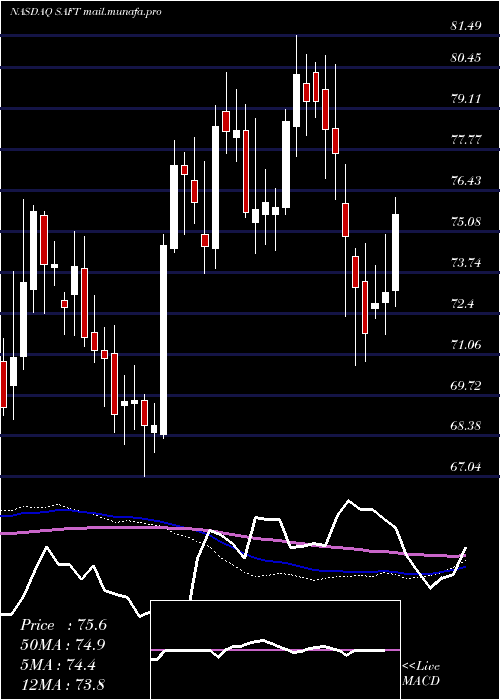The image size is (500, 700).
Task: Select the 67.04 price axis label
Action: coord(466,467)
